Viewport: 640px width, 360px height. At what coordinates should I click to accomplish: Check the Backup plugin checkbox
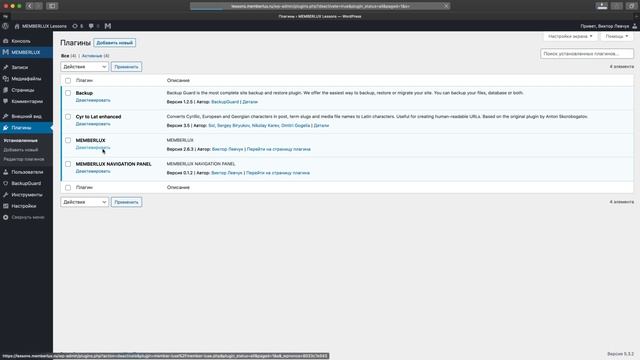(68, 93)
